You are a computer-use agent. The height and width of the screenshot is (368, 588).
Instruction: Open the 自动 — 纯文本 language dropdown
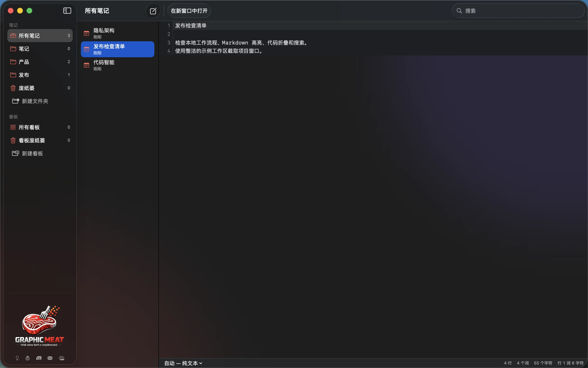tap(183, 363)
